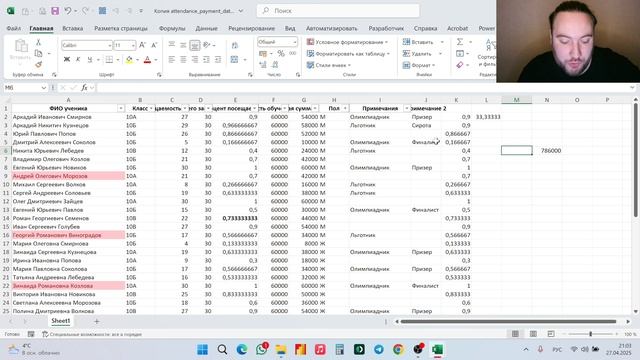Click the comma thousands separator icon
Viewport: 640px width, 360px height.
pyautogui.click(x=293, y=53)
